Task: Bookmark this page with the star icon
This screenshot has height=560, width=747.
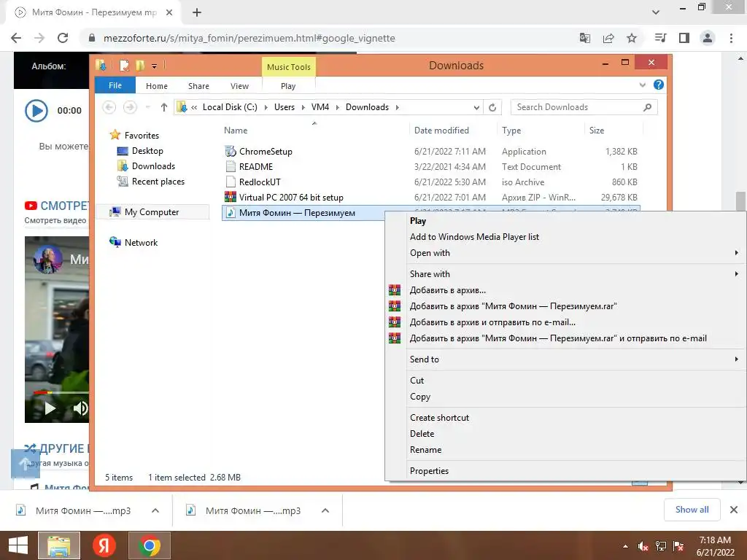Action: click(631, 38)
